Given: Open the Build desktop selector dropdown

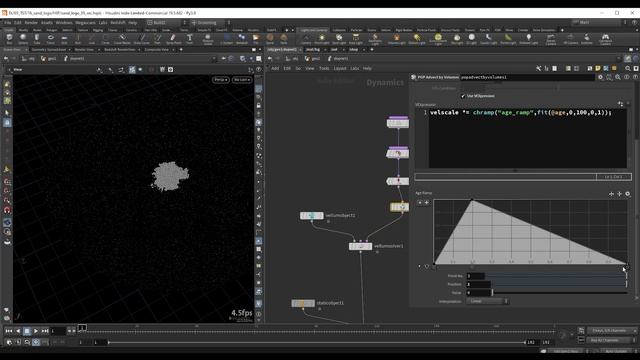Looking at the screenshot, I should point(167,22).
